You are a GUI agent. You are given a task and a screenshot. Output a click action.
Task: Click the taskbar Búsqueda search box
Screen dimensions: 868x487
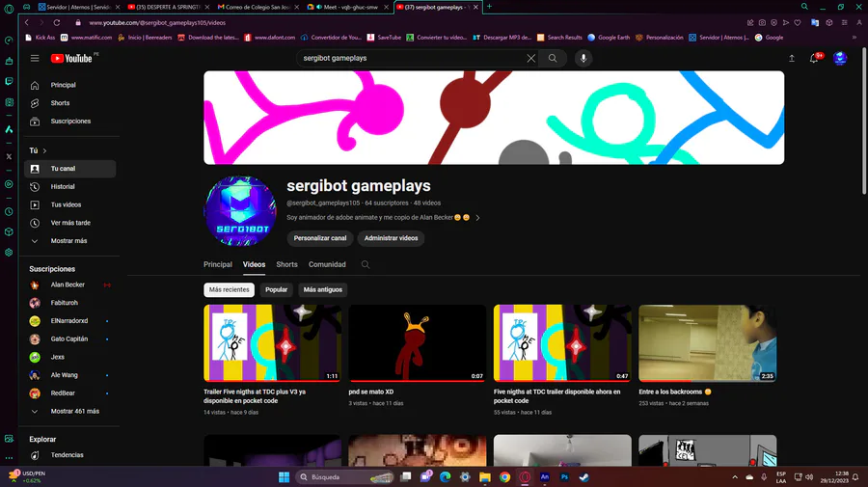[x=345, y=476]
